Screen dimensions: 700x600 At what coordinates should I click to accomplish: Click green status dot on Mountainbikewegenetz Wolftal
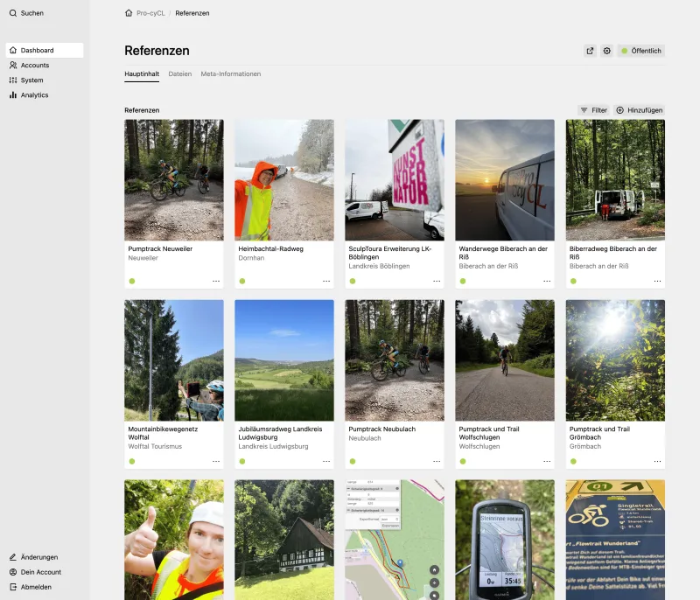click(132, 462)
